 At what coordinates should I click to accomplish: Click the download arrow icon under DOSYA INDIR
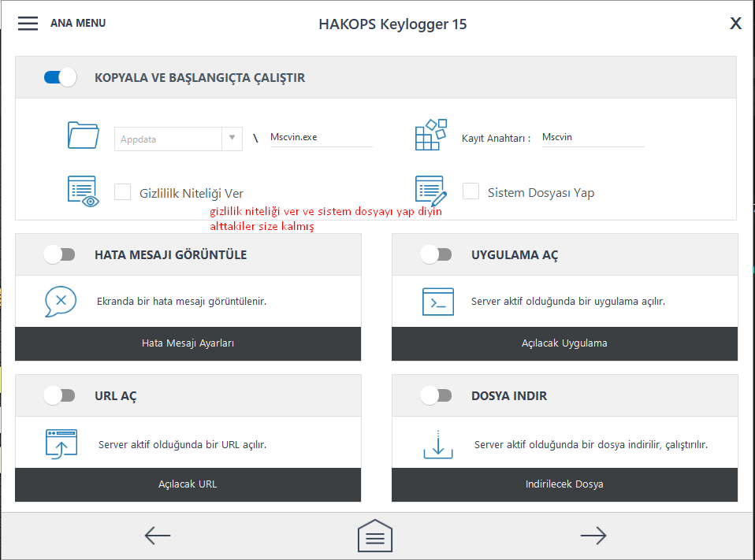(x=438, y=444)
